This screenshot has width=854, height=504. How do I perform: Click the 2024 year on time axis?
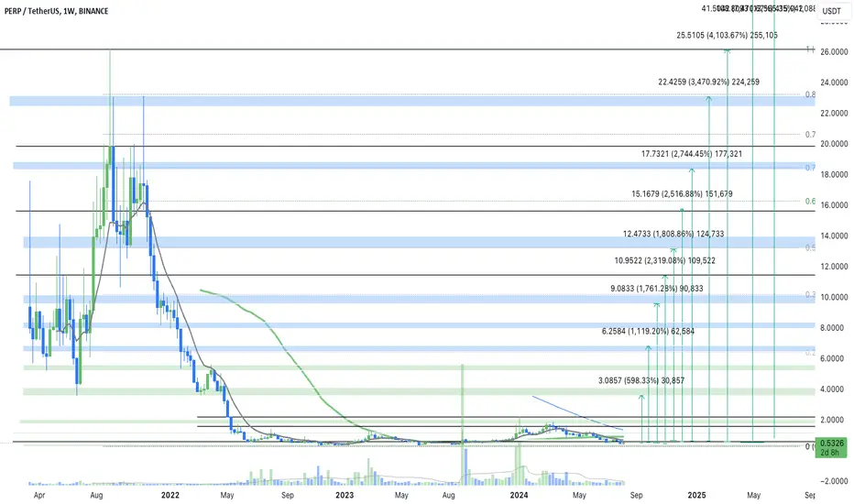click(x=519, y=495)
